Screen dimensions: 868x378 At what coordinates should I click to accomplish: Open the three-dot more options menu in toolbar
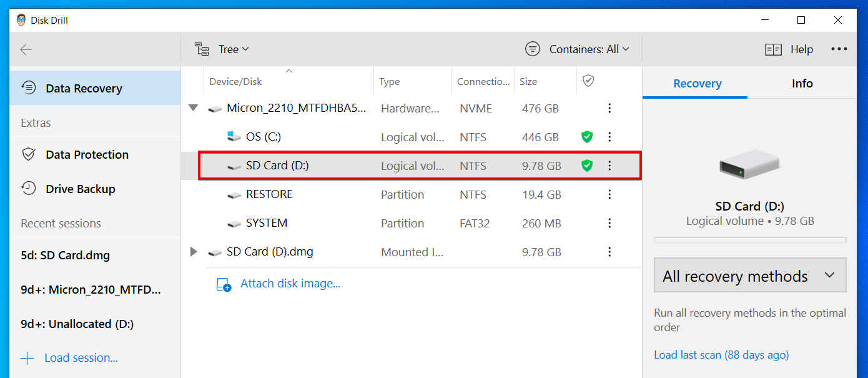839,49
